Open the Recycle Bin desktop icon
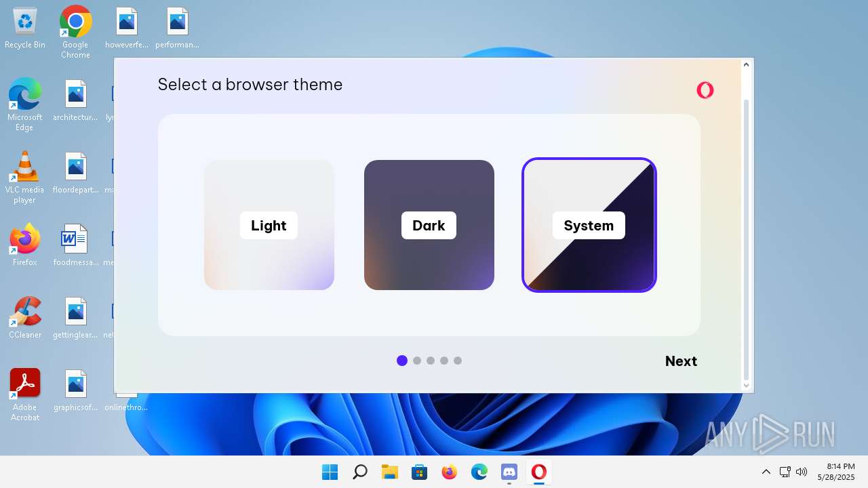Image resolution: width=868 pixels, height=488 pixels. click(25, 28)
